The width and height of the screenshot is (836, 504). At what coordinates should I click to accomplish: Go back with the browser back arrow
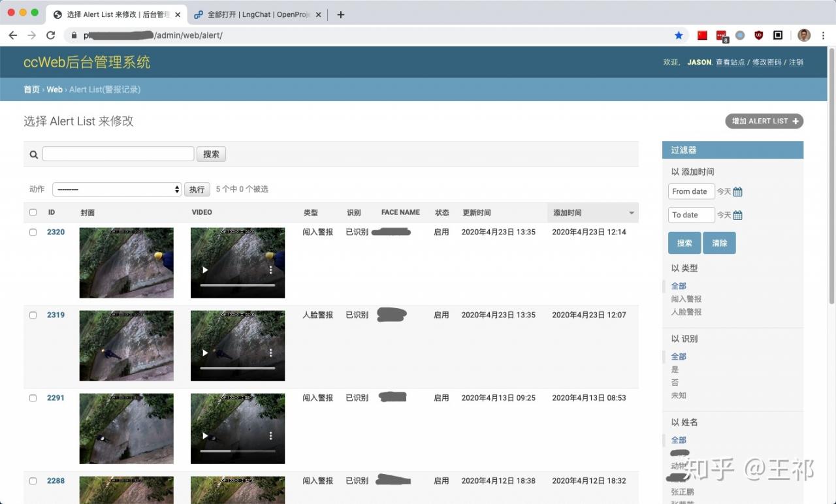[x=13, y=35]
